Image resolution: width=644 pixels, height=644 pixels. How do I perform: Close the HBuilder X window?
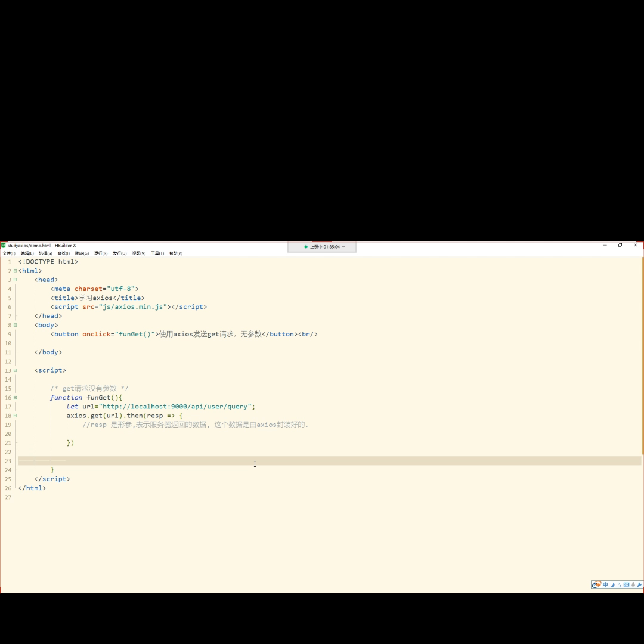point(636,245)
